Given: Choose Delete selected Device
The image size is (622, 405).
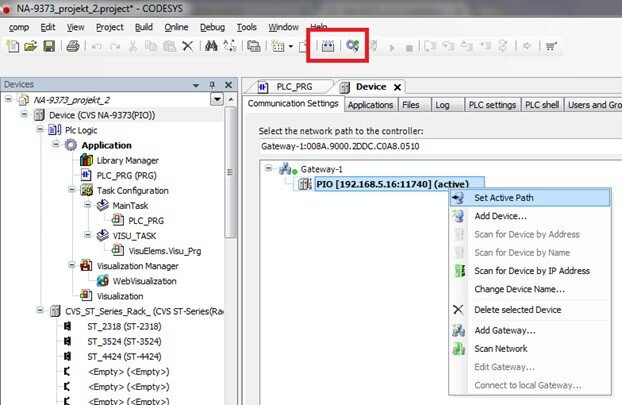Looking at the screenshot, I should coord(530,310).
